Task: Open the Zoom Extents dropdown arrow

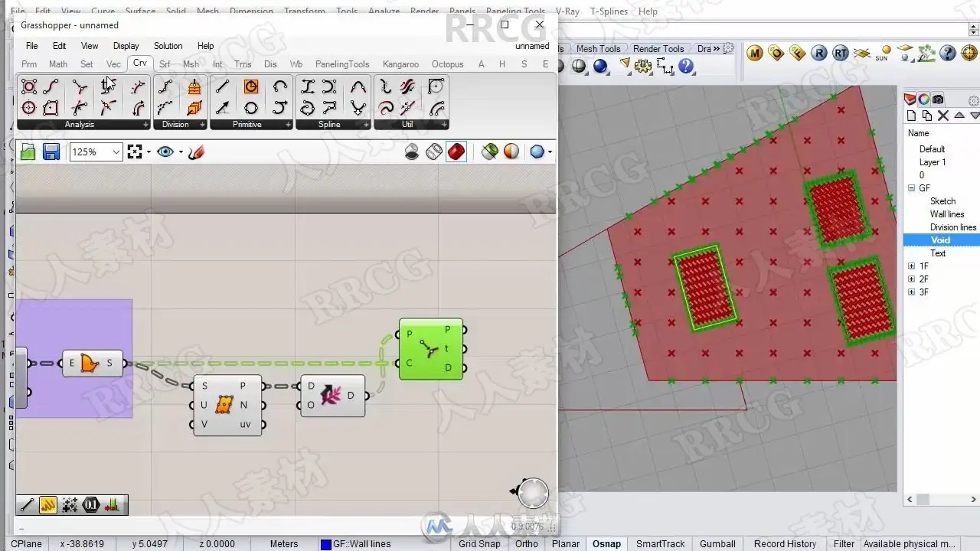Action: click(149, 152)
